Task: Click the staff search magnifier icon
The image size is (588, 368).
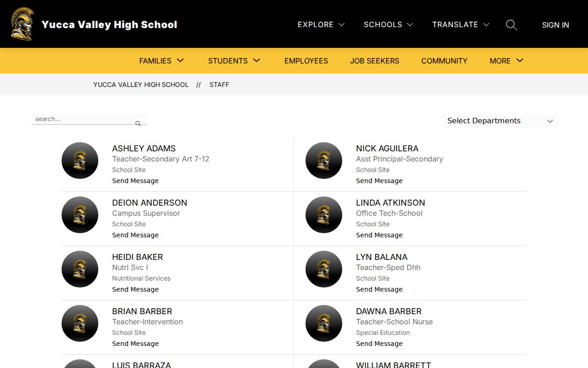Action: [x=138, y=123]
